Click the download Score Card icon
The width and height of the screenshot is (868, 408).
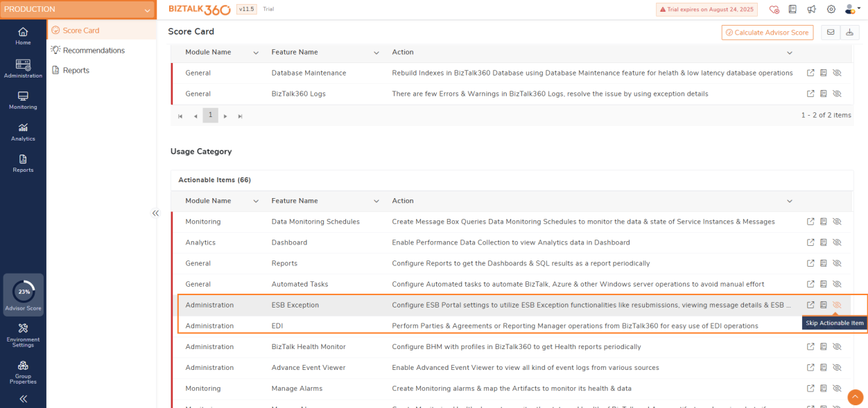849,33
